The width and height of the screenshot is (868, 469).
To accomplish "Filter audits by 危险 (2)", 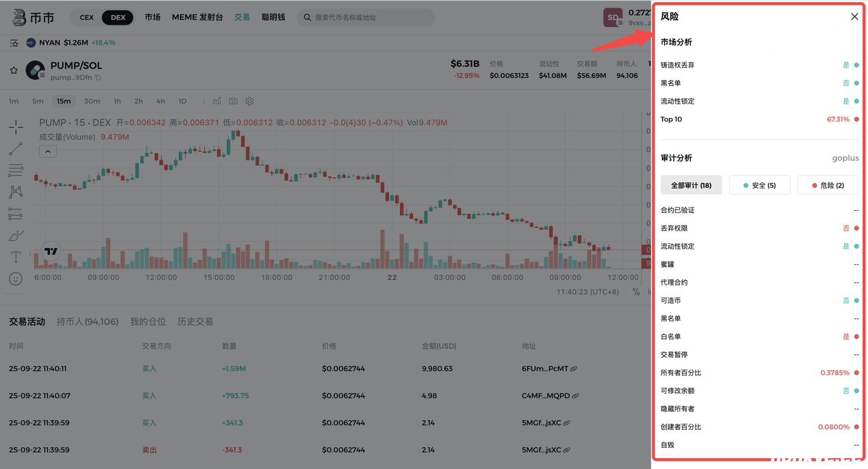I will tap(827, 185).
